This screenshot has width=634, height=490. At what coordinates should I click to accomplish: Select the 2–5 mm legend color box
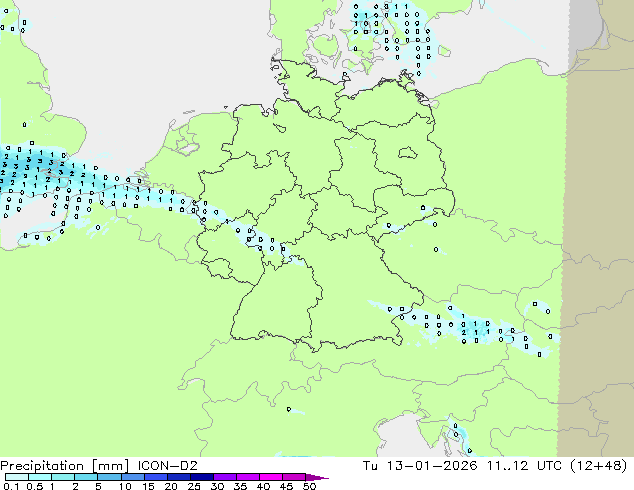pyautogui.click(x=86, y=477)
